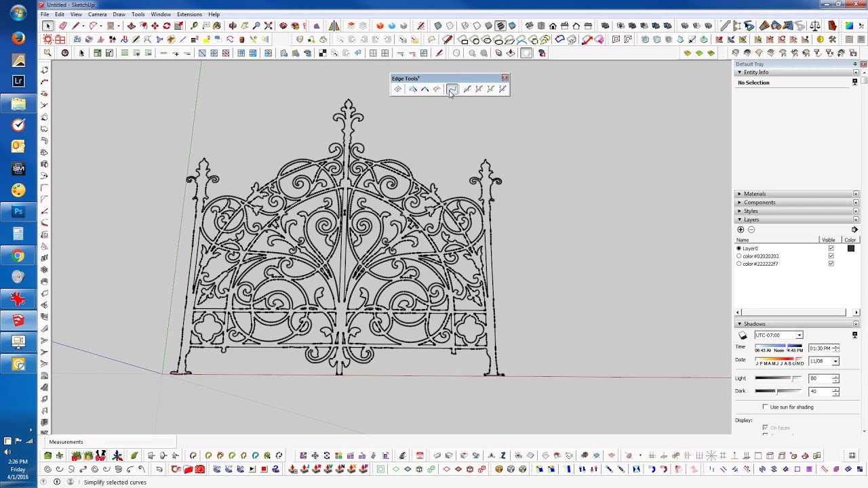
Task: Select the Simplify Curves tool in Edge Tools
Action: pyautogui.click(x=452, y=89)
